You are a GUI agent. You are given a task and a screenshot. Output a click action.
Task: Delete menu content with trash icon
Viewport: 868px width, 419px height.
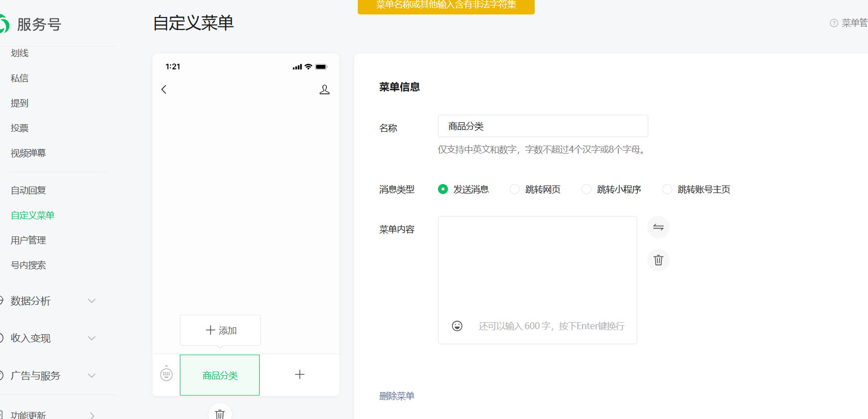(658, 260)
